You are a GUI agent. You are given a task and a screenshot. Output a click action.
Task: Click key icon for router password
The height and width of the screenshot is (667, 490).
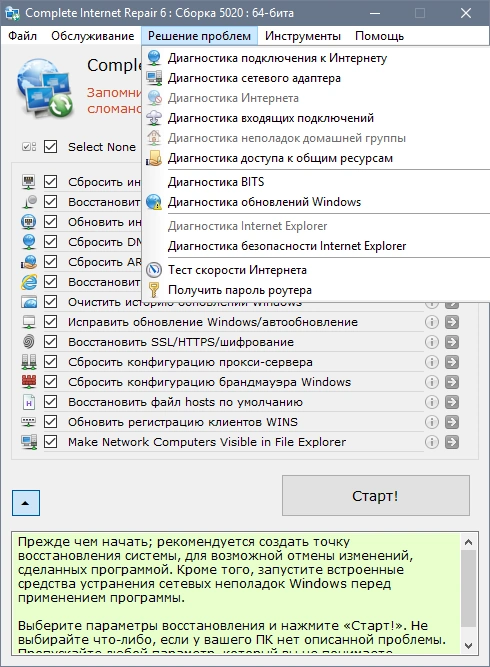pos(154,290)
